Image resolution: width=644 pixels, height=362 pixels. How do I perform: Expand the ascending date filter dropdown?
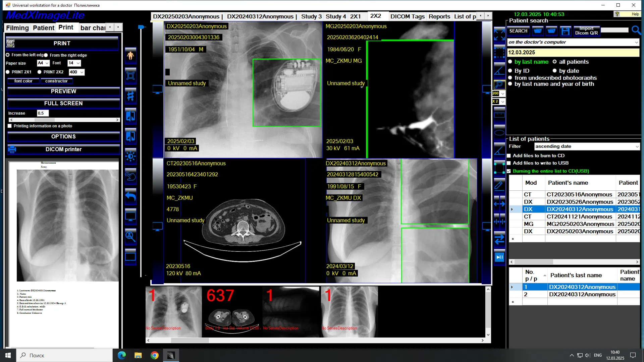point(587,146)
